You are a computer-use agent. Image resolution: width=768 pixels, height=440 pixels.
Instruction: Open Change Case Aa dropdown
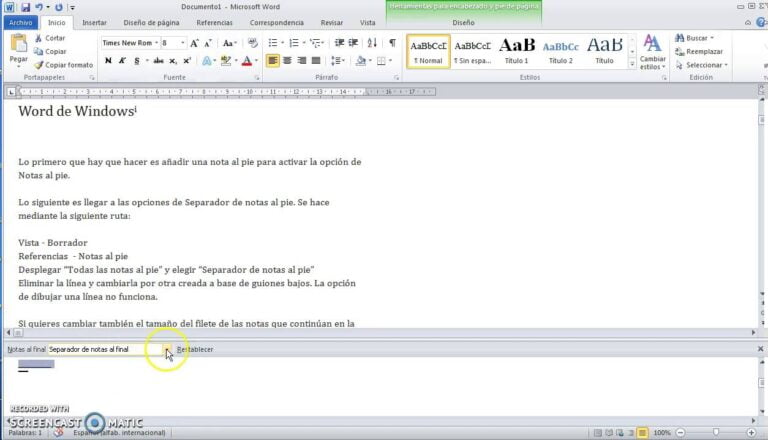pyautogui.click(x=229, y=43)
